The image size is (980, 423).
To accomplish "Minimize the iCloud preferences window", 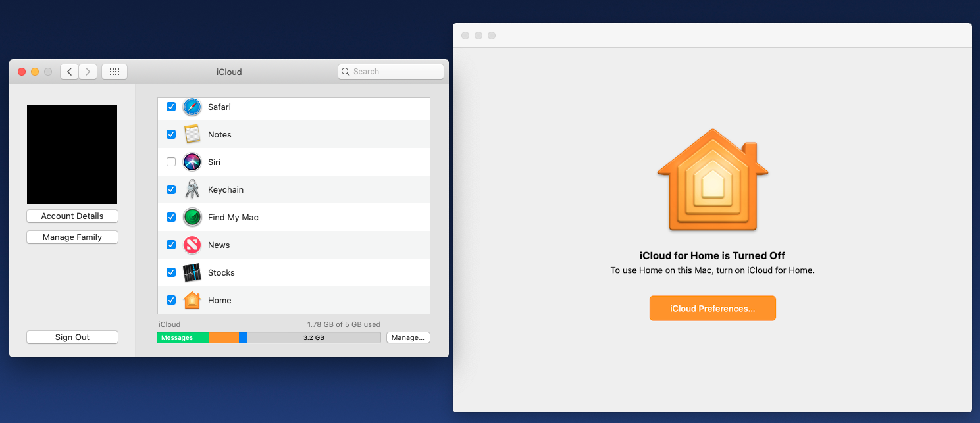I will (x=35, y=72).
